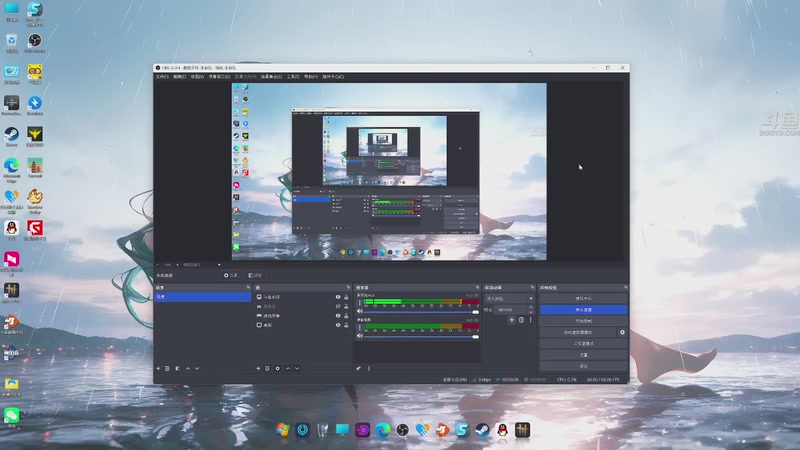
Task: Adjust the 麦克风/Aux volume slider
Action: 421,312
